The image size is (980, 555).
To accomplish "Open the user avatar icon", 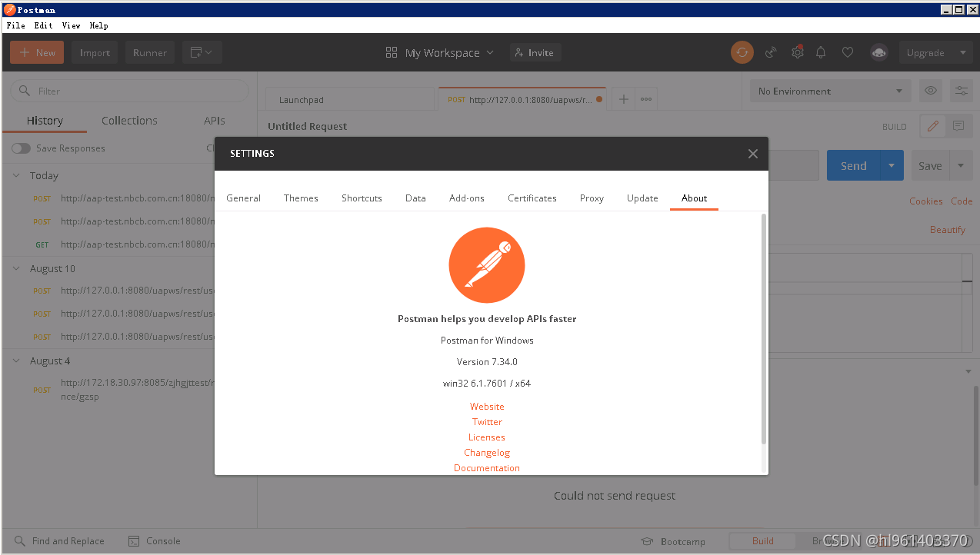I will click(x=878, y=52).
